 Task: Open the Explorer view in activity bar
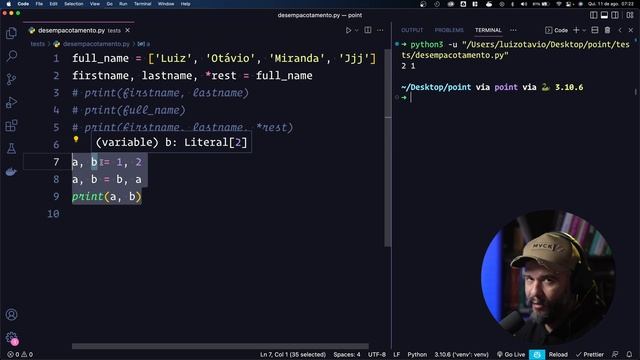tap(11, 33)
